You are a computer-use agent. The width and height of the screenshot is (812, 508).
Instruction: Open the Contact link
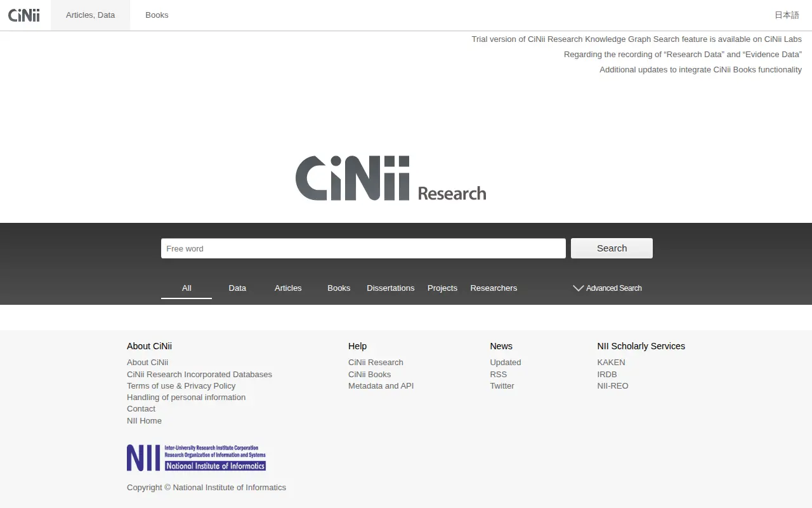[141, 409]
